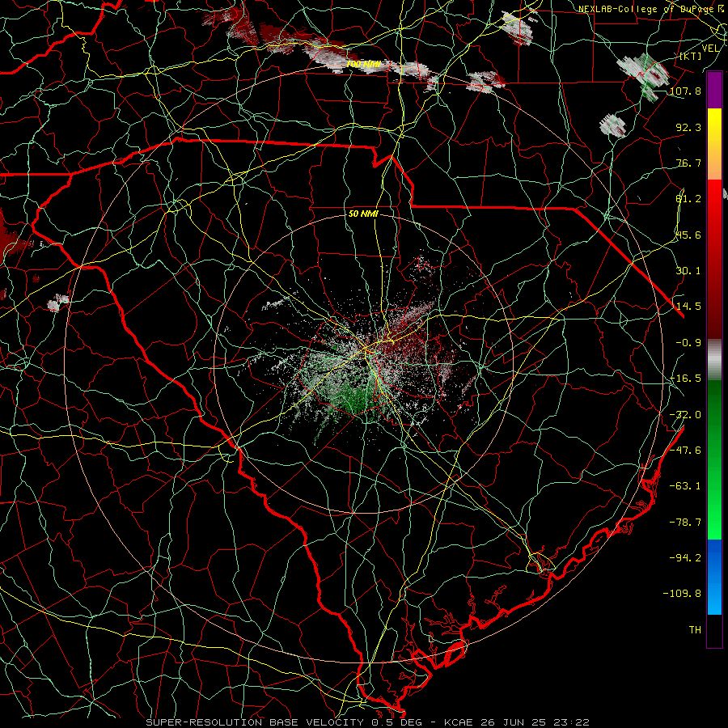The image size is (728, 728).
Task: Click the 26 JUN 25 date text
Action: click(514, 722)
